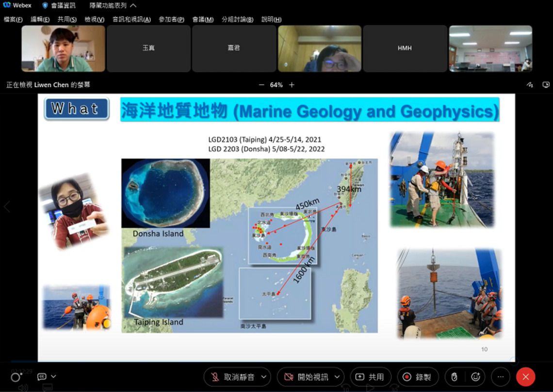Open 會議資訊 meeting info shield

[x=59, y=5]
